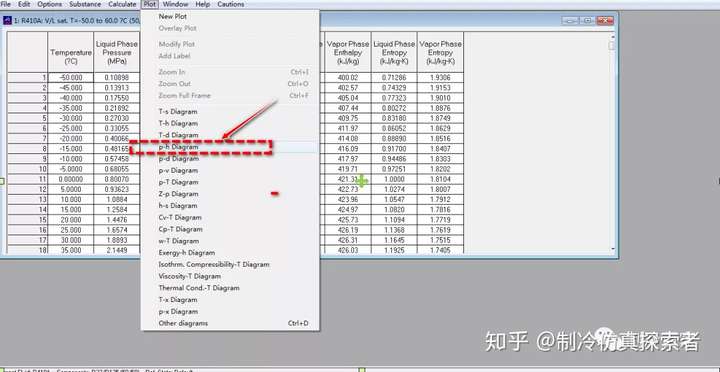
Task: Open the Calculate menu
Action: tap(122, 4)
